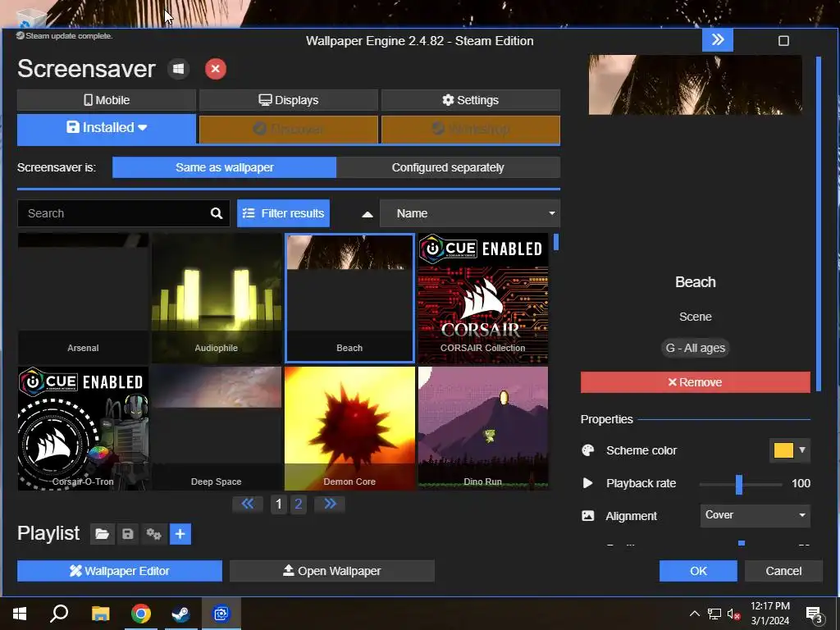Open File Explorer from taskbar

click(100, 614)
